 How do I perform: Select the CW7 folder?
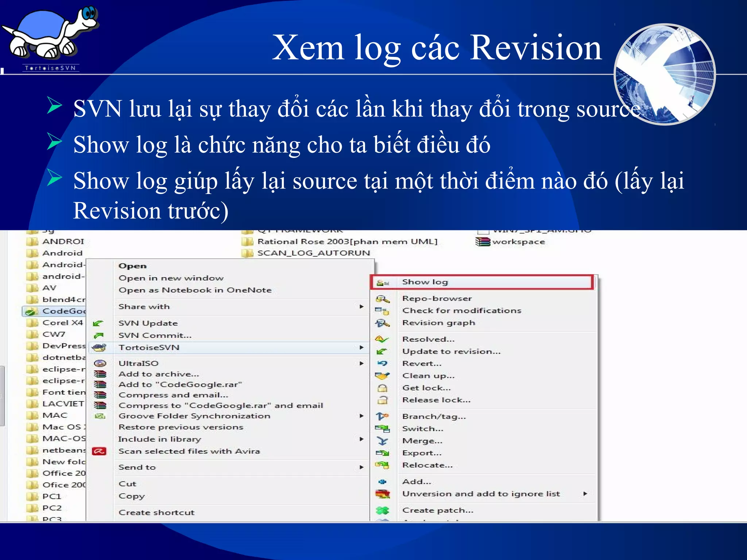(x=46, y=334)
